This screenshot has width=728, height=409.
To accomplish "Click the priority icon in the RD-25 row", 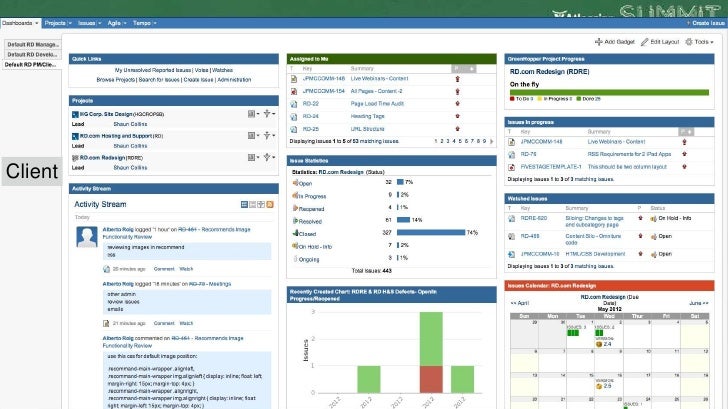I will coord(457,129).
